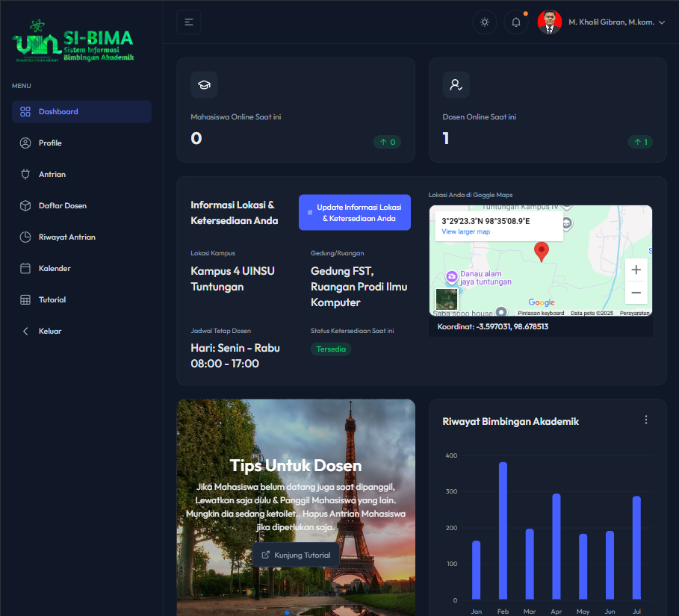Click 3°29'23.3"N 98°35'08.9"E map coordinates
This screenshot has width=679, height=616.
click(x=486, y=221)
